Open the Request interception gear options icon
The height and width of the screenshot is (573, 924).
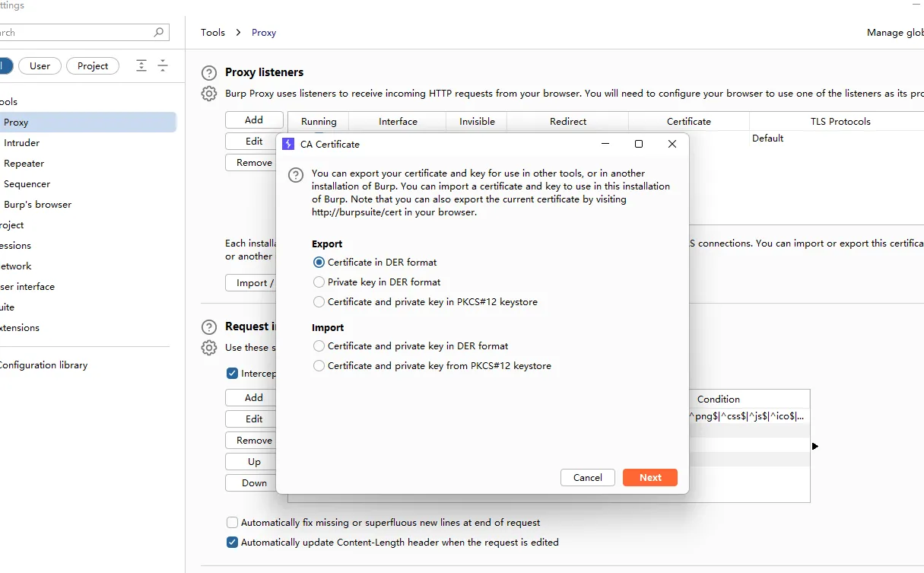208,348
